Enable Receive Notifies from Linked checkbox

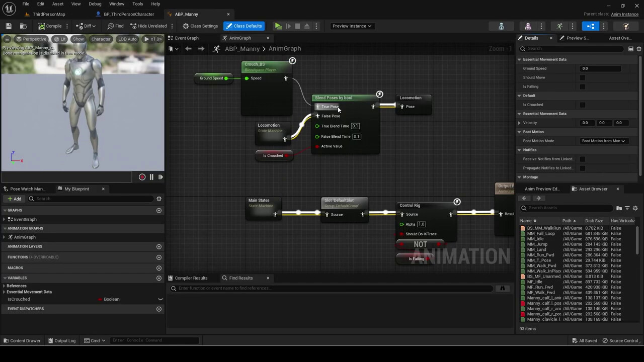coord(584,159)
